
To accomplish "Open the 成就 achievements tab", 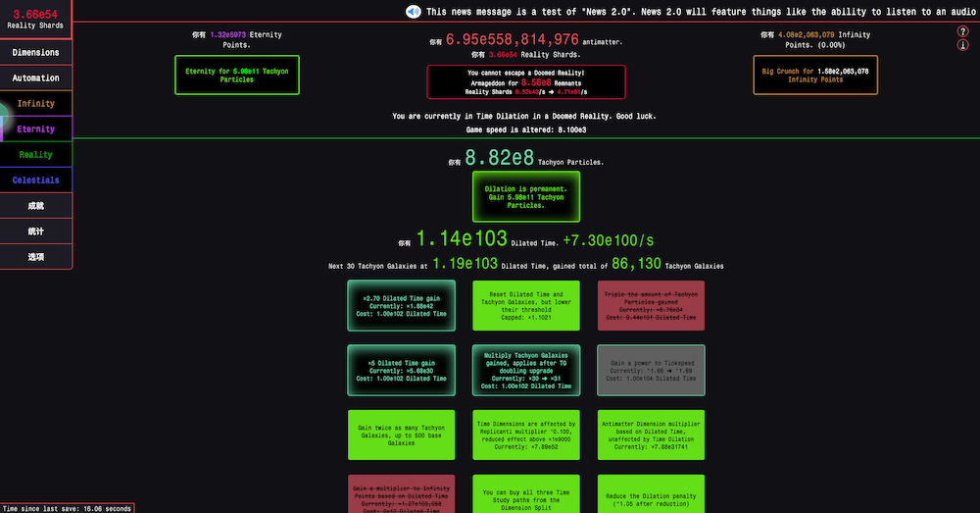I will coord(36,206).
